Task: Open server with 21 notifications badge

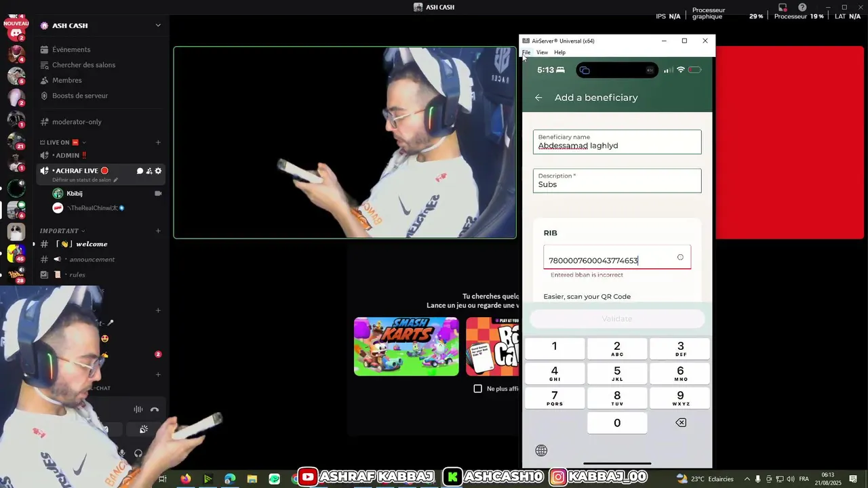Action: coord(16,141)
